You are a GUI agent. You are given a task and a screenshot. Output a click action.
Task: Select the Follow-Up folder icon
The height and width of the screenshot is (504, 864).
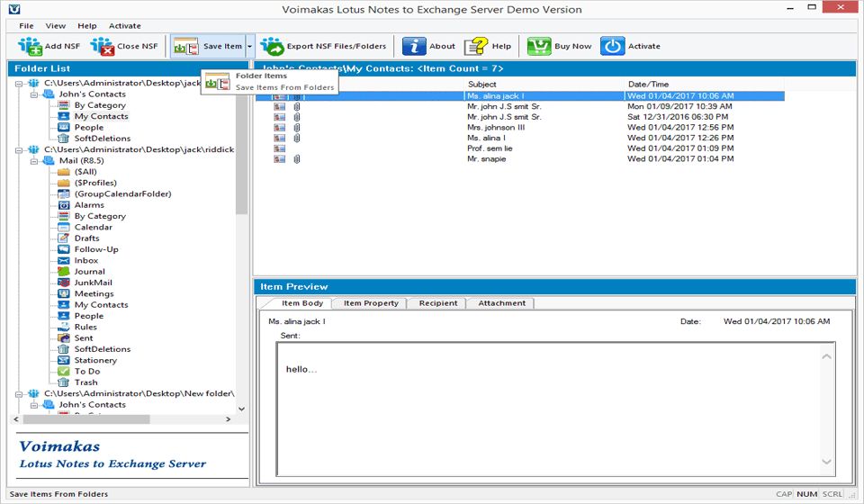pos(64,249)
